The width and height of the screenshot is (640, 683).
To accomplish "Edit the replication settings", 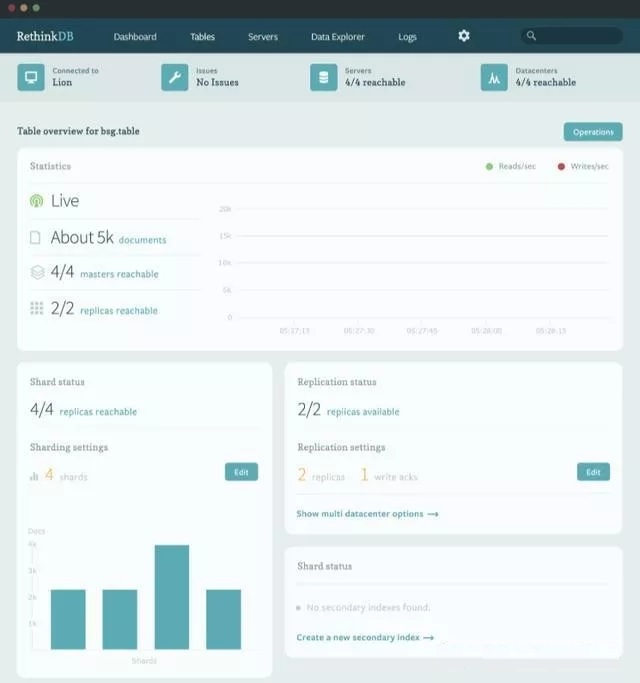I will (593, 472).
